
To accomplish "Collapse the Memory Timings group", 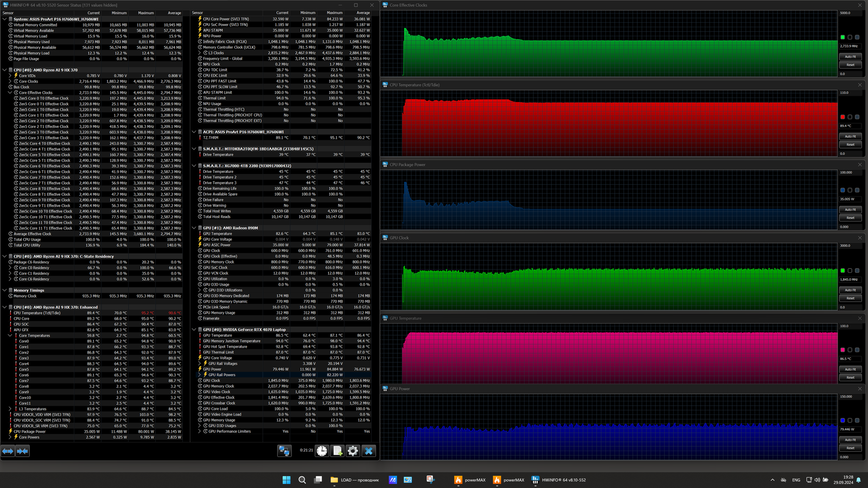I will pos(4,291).
